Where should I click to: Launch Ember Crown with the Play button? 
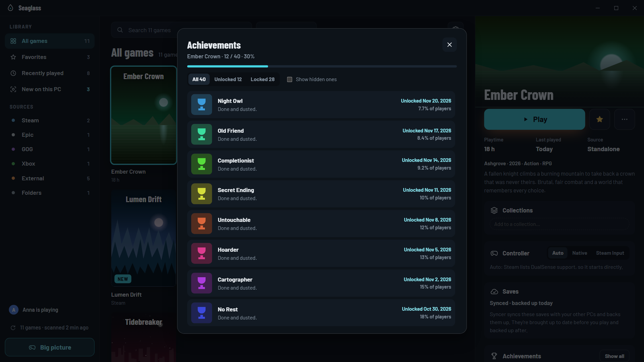pyautogui.click(x=535, y=119)
